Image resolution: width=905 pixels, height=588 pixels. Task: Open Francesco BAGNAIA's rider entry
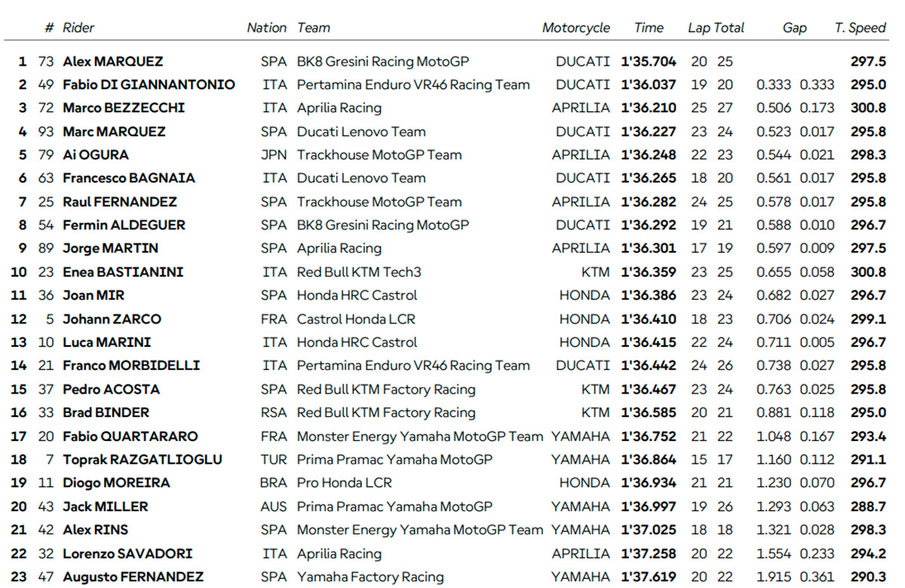pyautogui.click(x=129, y=179)
